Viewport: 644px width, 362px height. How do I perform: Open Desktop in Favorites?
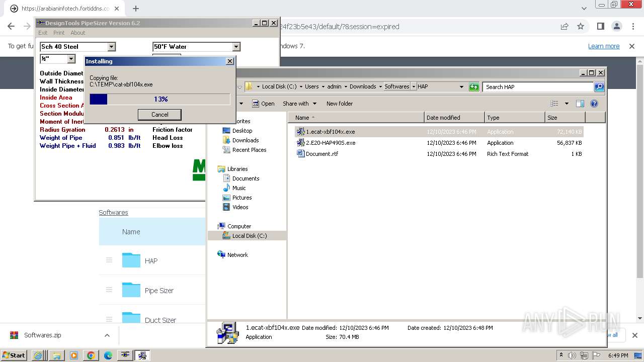pyautogui.click(x=242, y=131)
